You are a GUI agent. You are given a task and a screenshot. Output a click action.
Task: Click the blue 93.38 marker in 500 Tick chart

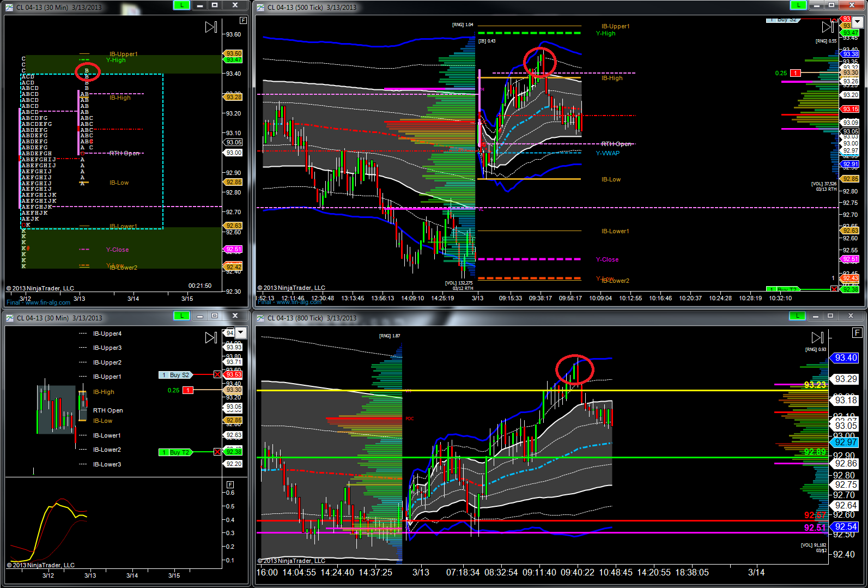click(850, 54)
